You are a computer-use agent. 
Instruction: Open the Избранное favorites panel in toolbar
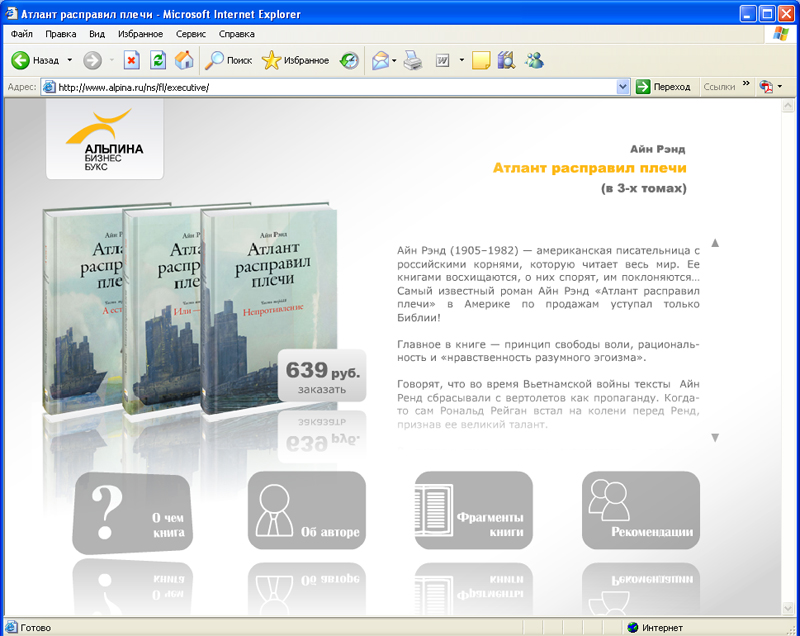click(x=295, y=61)
